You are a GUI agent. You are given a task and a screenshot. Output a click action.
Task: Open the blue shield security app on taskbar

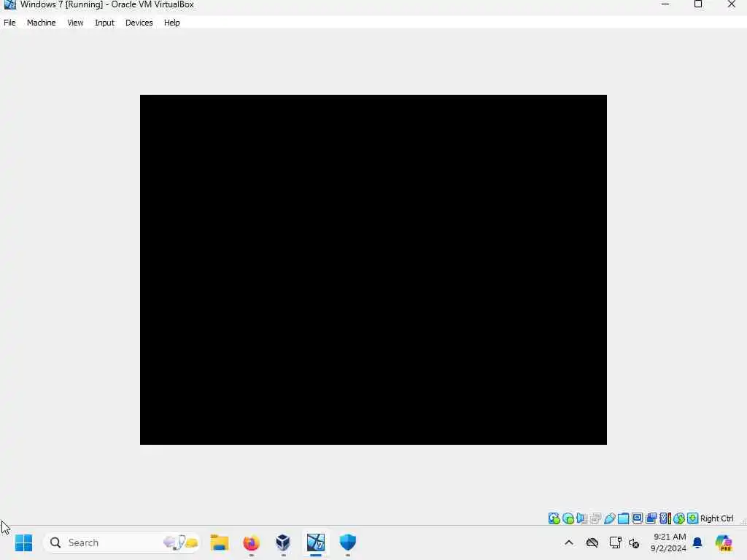coord(348,542)
